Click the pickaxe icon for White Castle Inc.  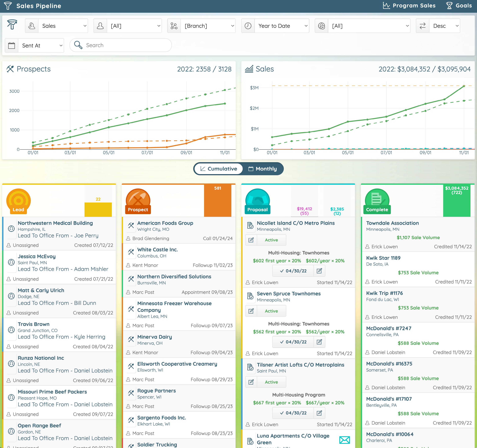tap(131, 252)
